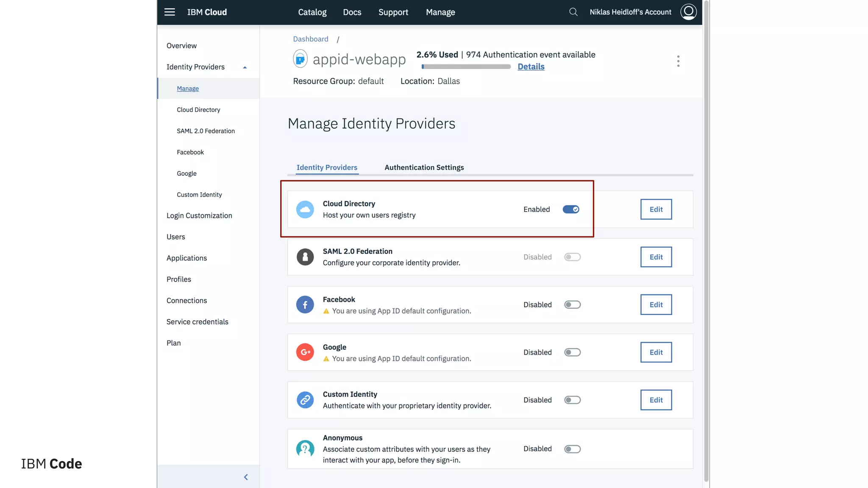Enable the Google provider toggle
This screenshot has height=488, width=868.
pos(572,352)
